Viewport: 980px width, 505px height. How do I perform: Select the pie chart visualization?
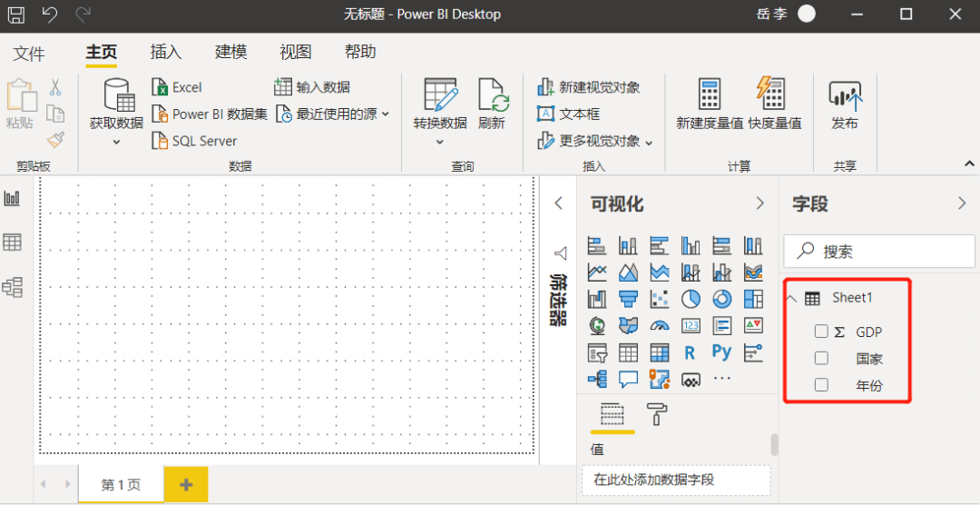point(691,299)
